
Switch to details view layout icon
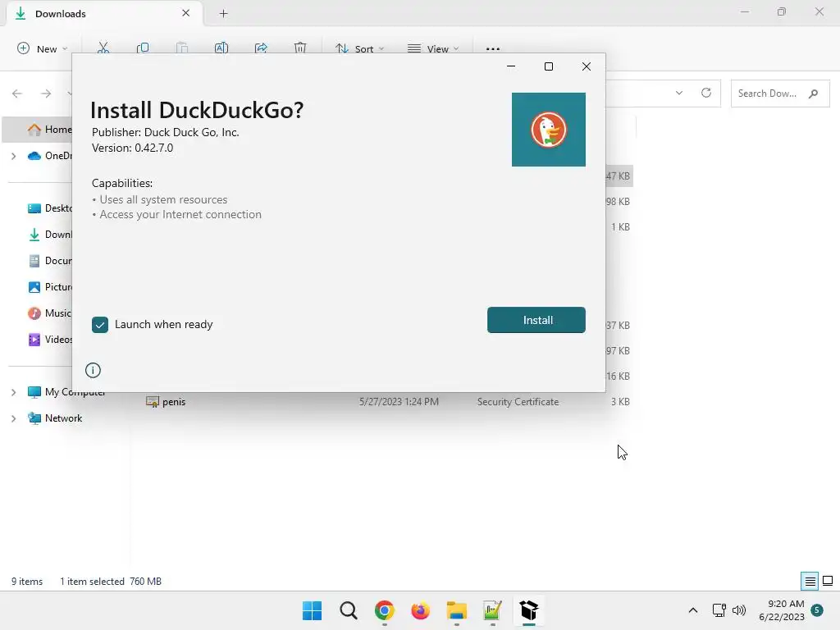(x=810, y=581)
